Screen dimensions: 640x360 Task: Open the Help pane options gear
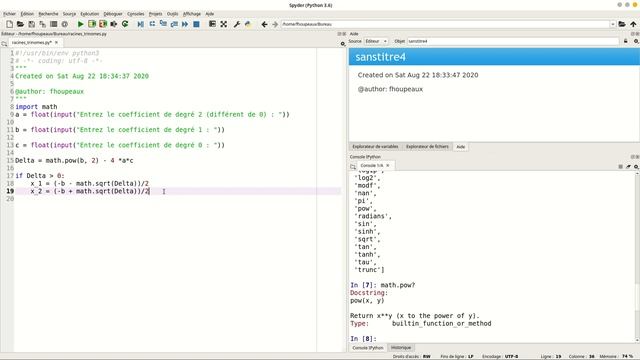pos(636,41)
